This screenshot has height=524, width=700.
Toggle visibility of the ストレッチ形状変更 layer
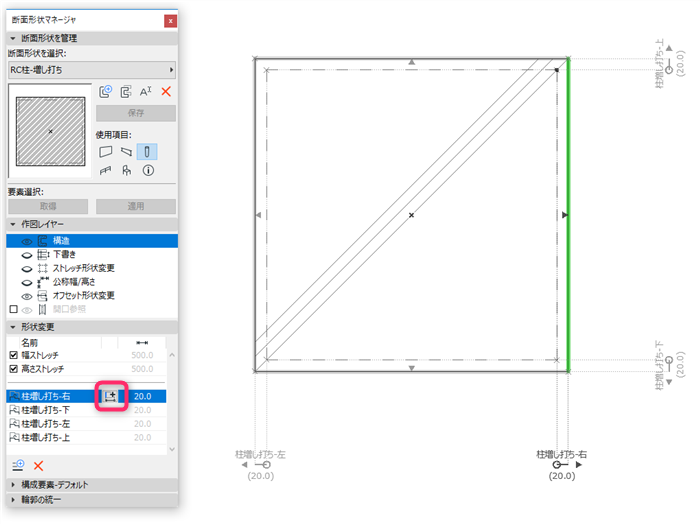(x=27, y=269)
